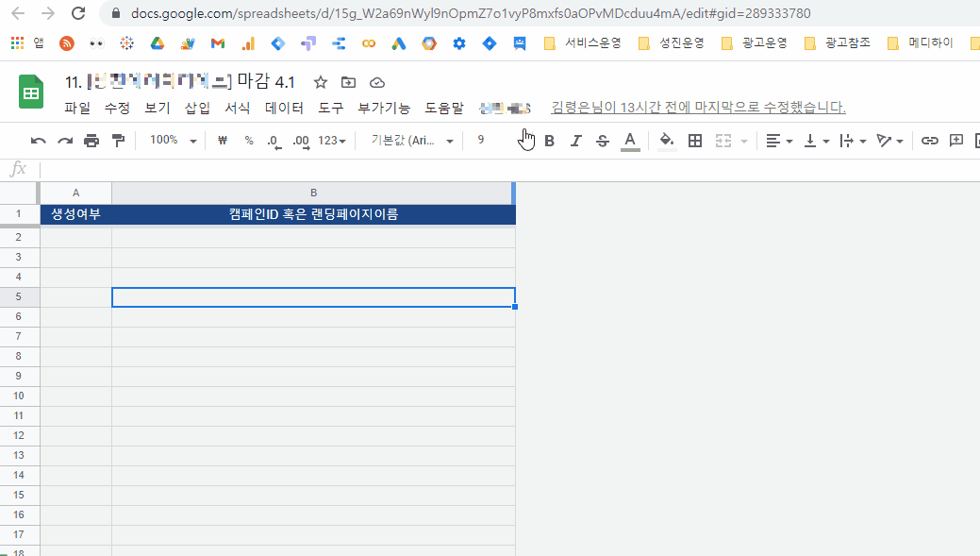Select row 10 header
980x556 pixels.
(19, 396)
